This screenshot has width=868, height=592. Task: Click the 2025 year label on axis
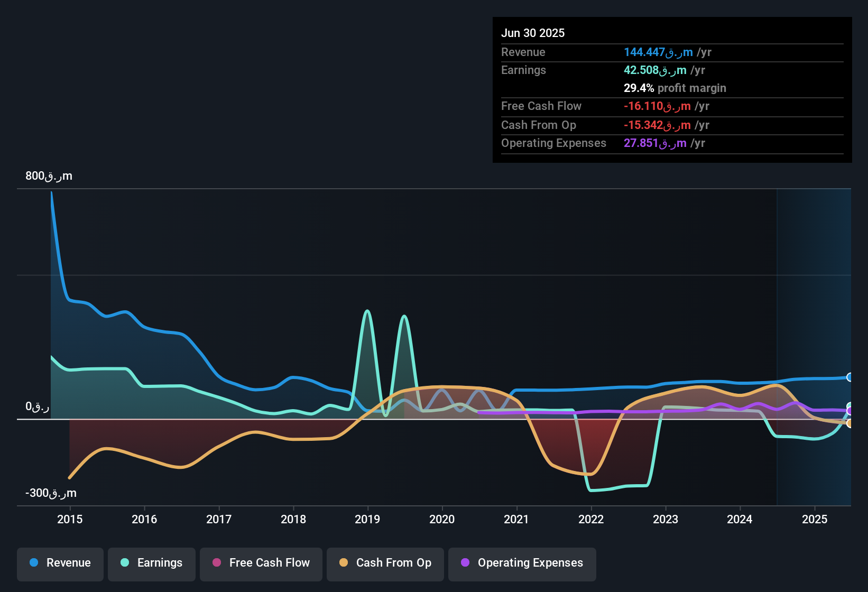coord(815,519)
